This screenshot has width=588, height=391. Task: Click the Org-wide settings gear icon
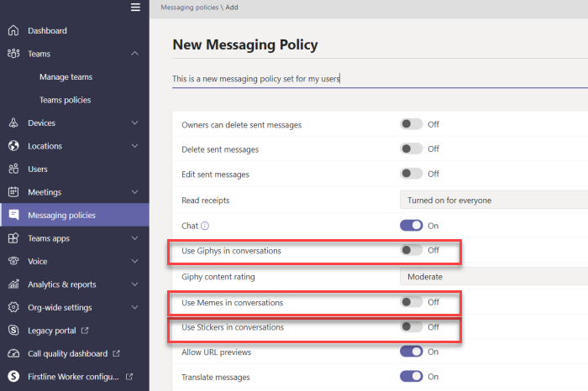pos(13,307)
